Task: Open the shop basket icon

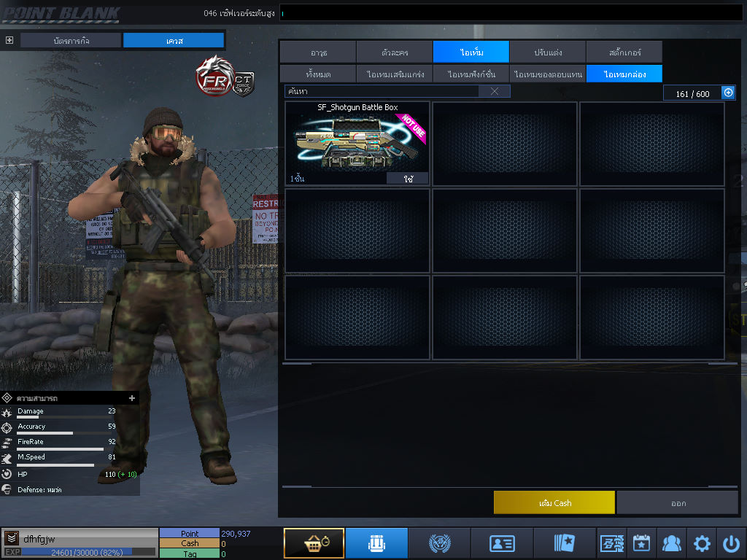Action: [x=314, y=543]
